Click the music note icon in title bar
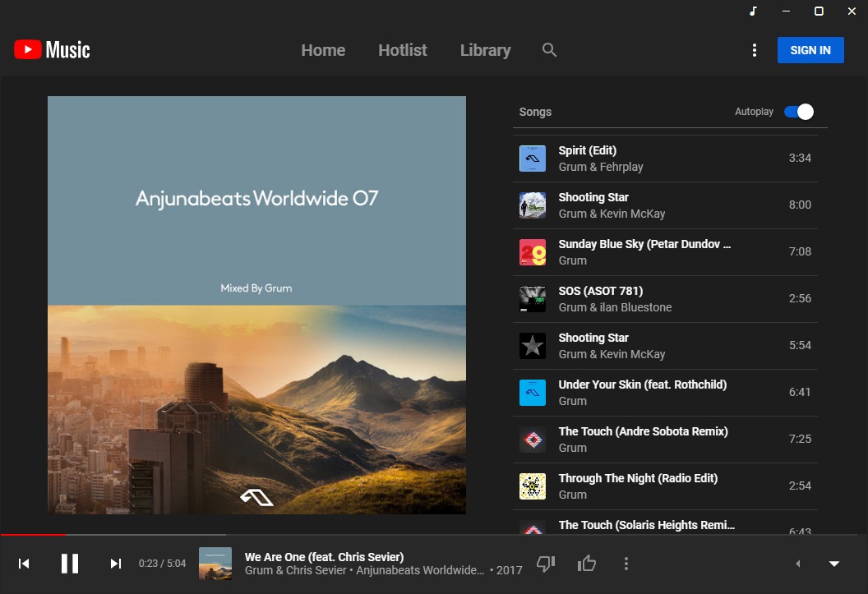This screenshot has width=868, height=594. (x=753, y=11)
